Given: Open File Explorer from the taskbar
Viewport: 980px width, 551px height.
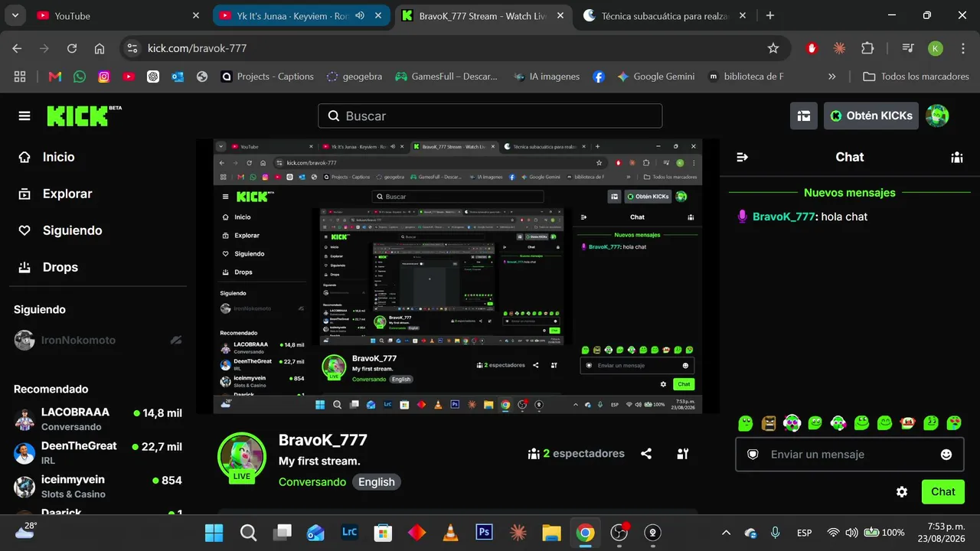Looking at the screenshot, I should pyautogui.click(x=551, y=533).
